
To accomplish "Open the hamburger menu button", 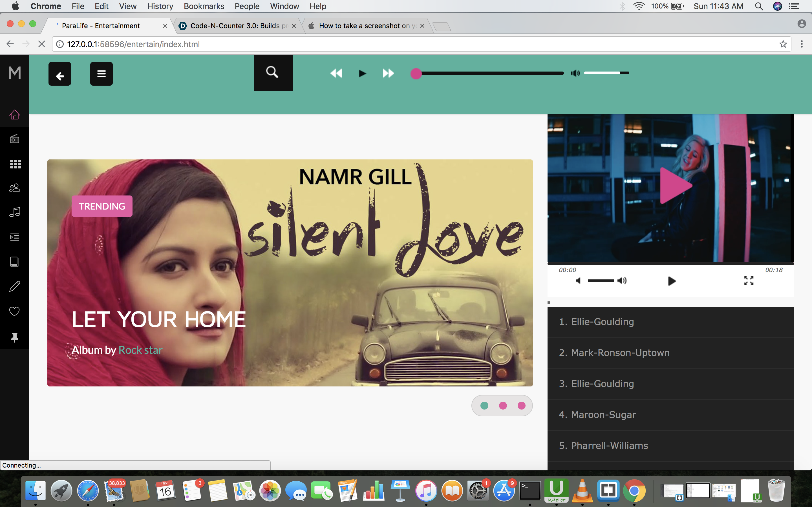I will tap(101, 74).
